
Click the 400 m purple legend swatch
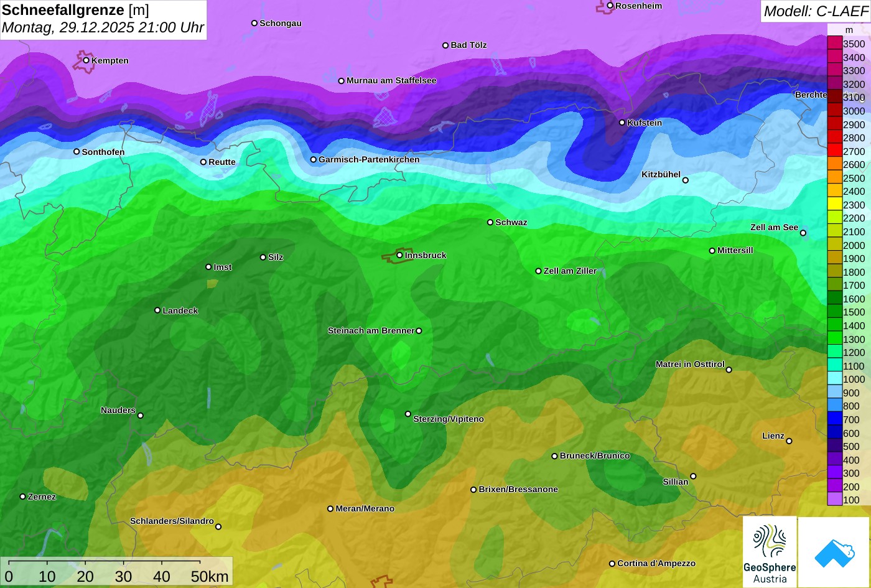tap(834, 460)
